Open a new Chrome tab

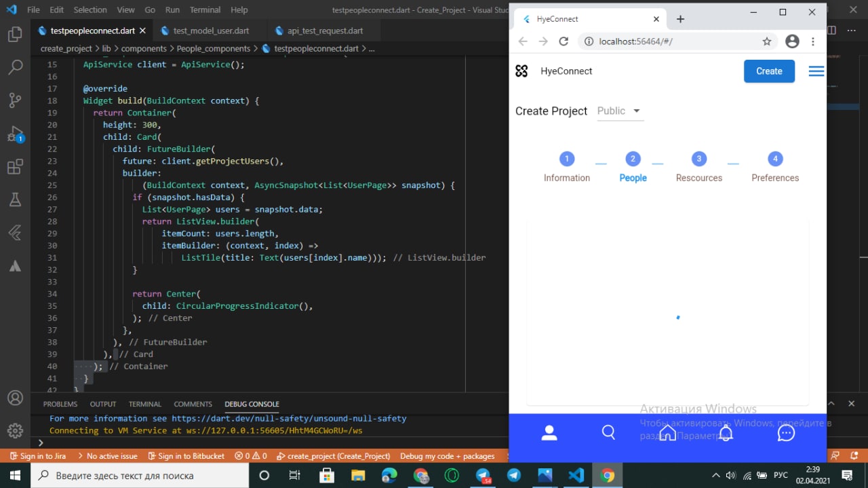[681, 19]
